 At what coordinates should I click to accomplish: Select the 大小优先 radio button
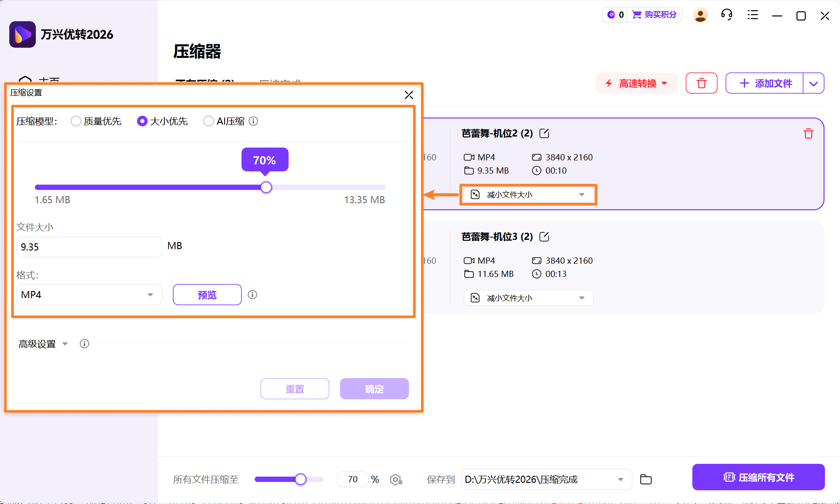coord(142,121)
